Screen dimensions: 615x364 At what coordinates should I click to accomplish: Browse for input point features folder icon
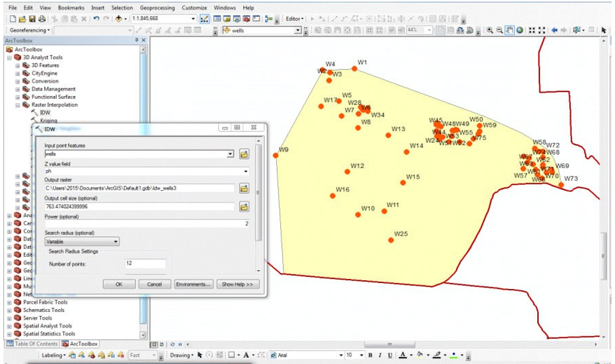pos(244,154)
